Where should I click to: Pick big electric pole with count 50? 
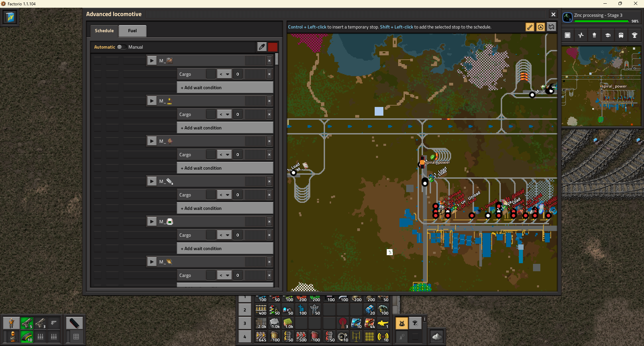tap(315, 310)
